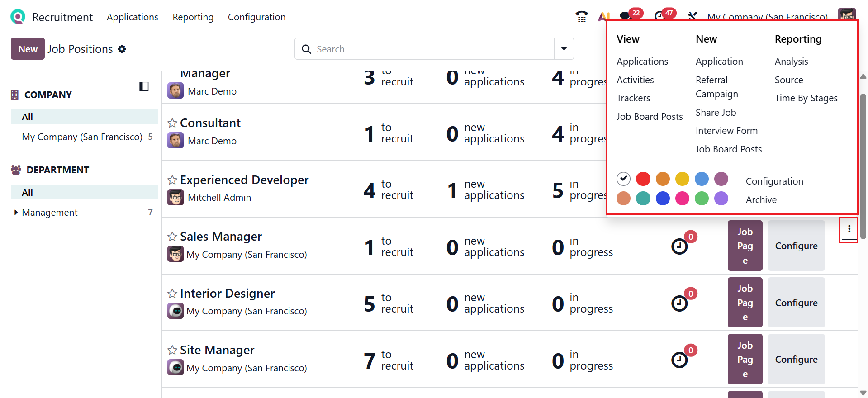Toggle the favorite star for Site Manager
This screenshot has height=398, width=868.
[172, 350]
